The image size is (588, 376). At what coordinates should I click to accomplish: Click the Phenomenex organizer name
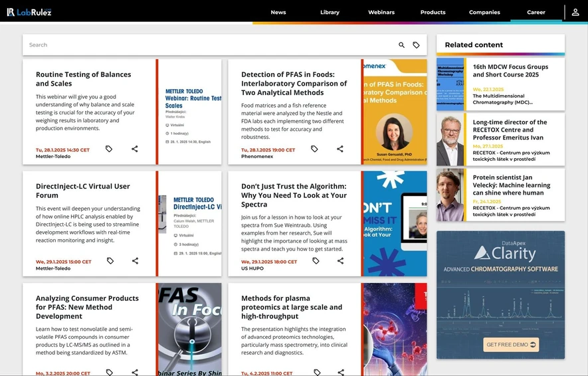(257, 156)
